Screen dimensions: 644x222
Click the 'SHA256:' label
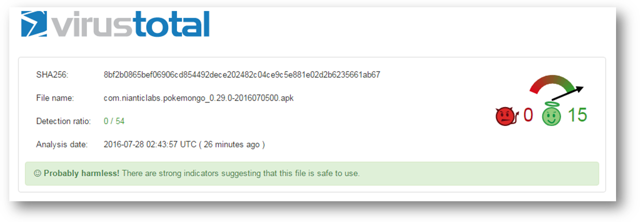(52, 75)
